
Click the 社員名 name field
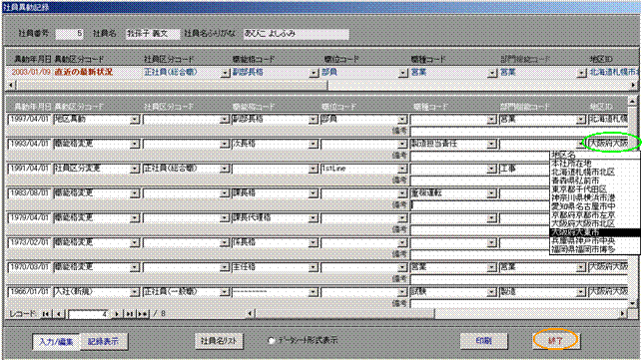[x=153, y=34]
